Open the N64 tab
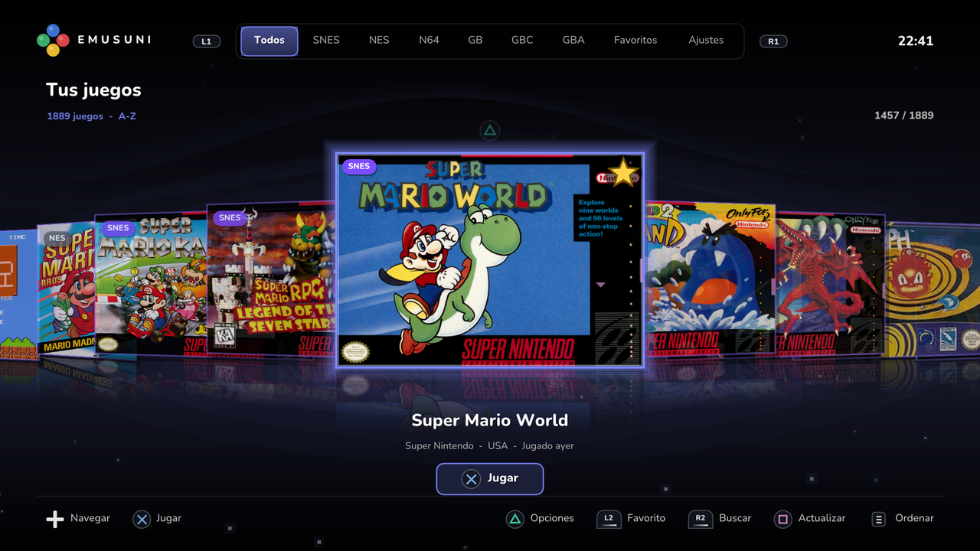 coord(429,41)
